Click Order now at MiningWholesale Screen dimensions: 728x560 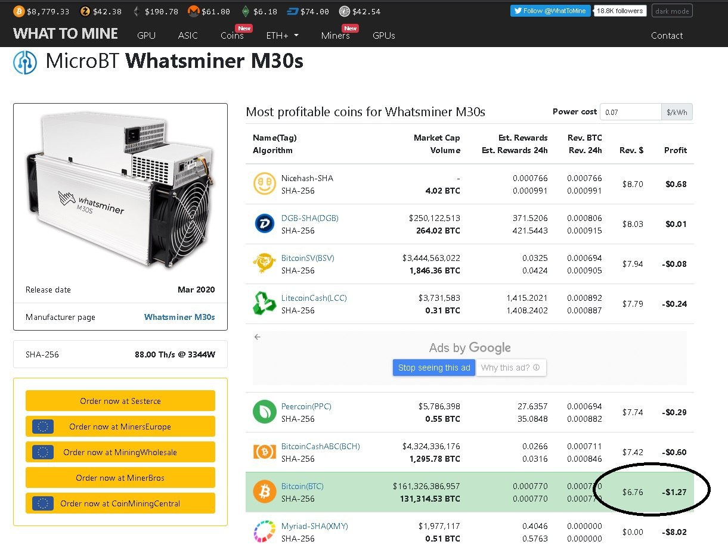[120, 452]
